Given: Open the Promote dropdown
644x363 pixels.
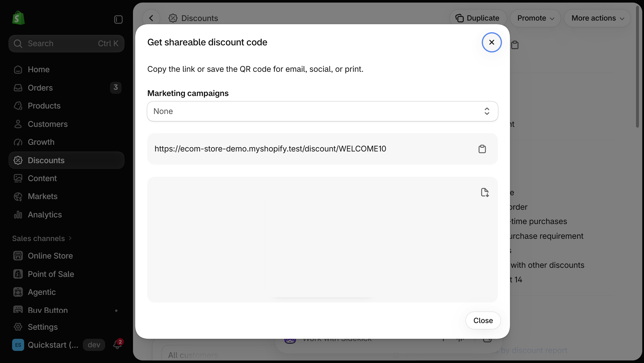Looking at the screenshot, I should click(536, 18).
